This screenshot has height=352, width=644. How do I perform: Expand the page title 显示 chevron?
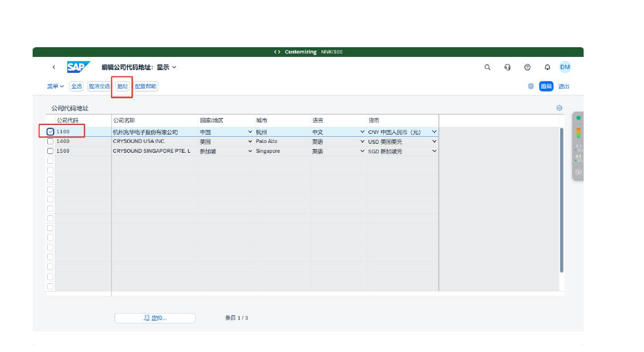(x=174, y=67)
